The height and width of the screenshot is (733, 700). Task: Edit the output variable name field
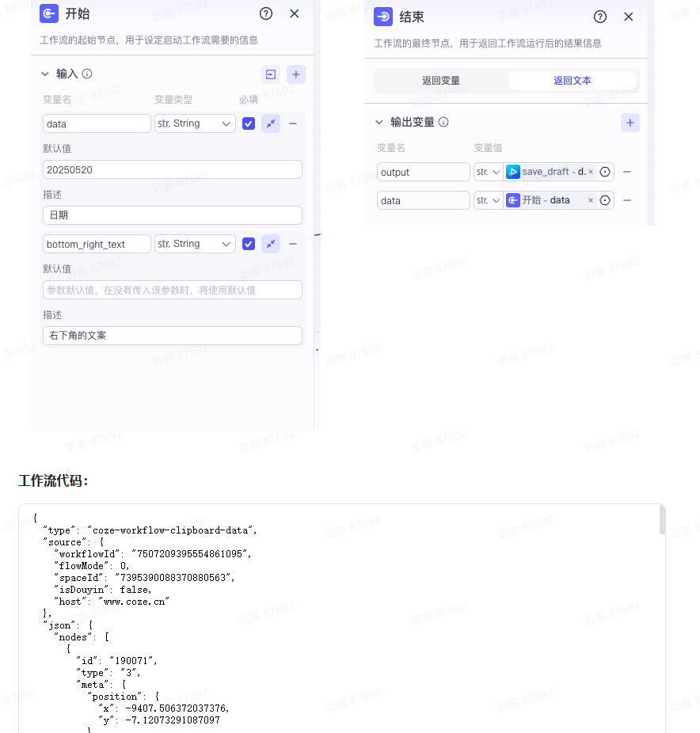[x=423, y=172]
